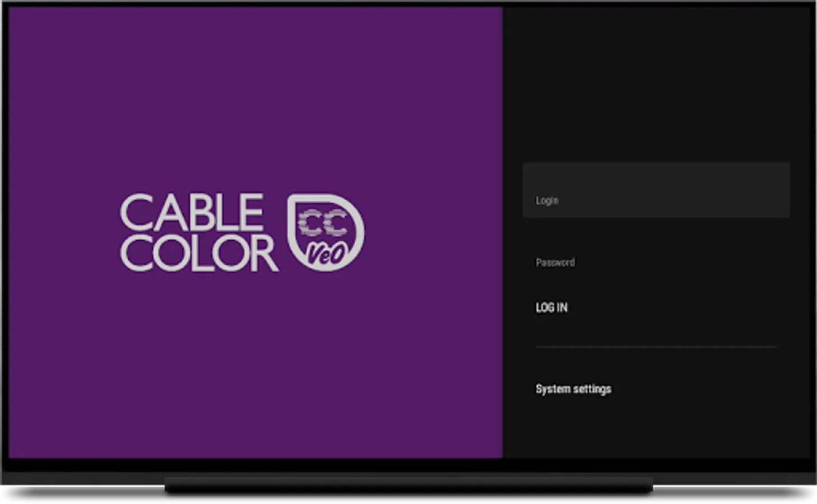Click the LOG IN button
The image size is (817, 504).
tap(551, 307)
